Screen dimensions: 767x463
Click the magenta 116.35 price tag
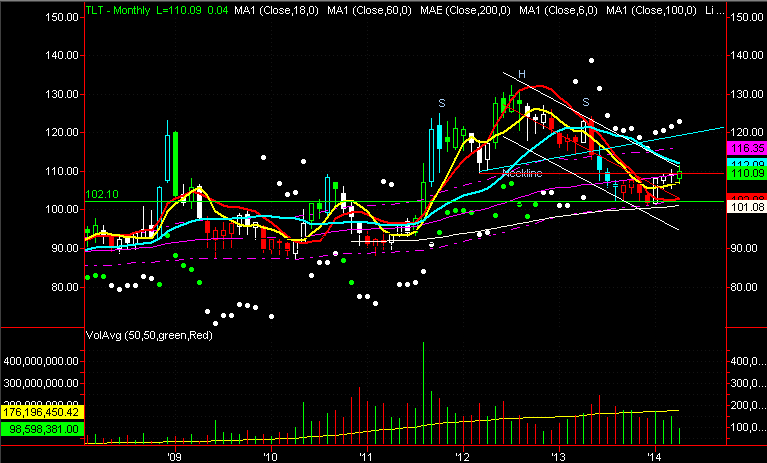[x=747, y=148]
